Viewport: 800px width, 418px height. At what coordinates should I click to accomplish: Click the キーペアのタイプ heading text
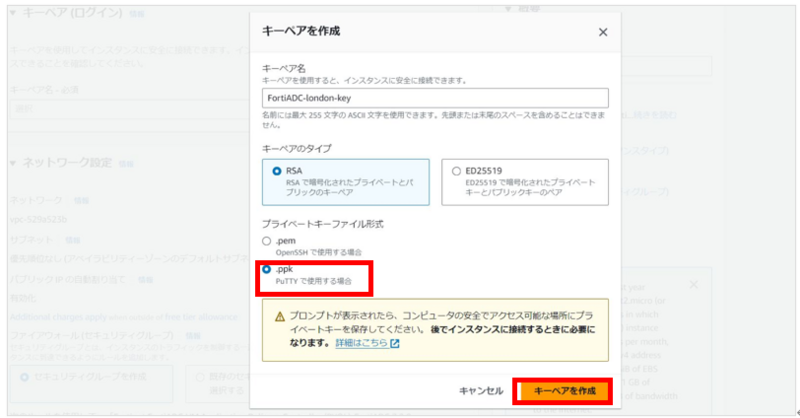296,149
